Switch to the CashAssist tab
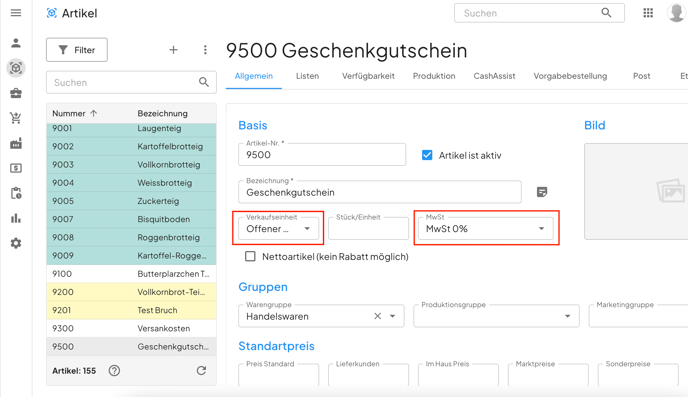The image size is (688, 397). coord(494,76)
